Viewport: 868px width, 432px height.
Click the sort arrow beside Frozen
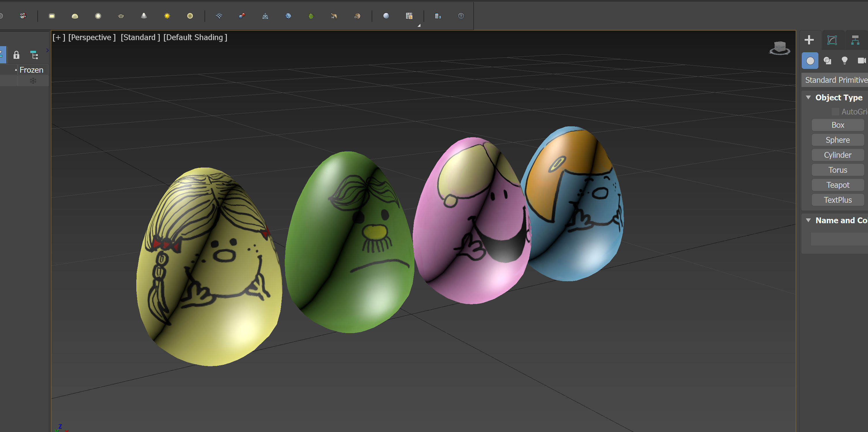pos(16,70)
